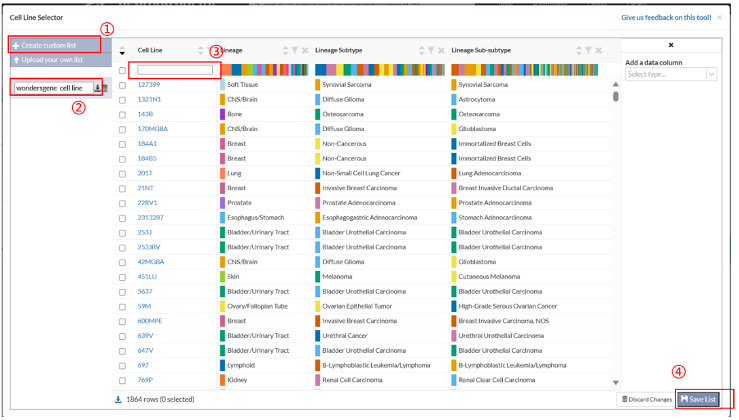This screenshot has width=739, height=420.
Task: Delete the wondersgene cell line list
Action: pos(105,88)
